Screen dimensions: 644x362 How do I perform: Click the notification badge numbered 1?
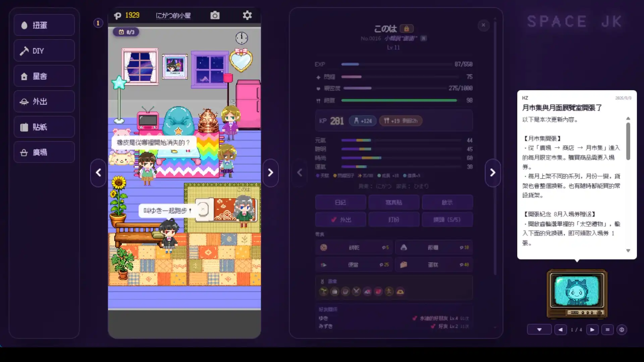[98, 23]
